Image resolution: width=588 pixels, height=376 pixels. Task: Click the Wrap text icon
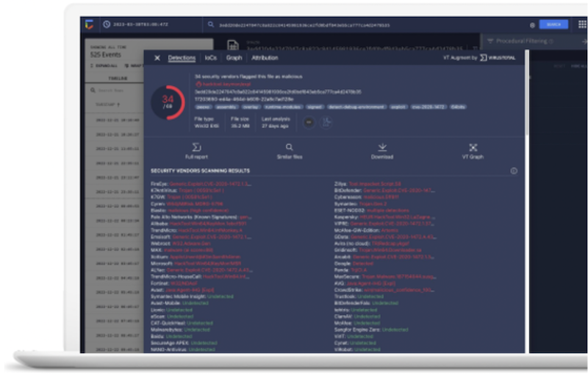126,65
